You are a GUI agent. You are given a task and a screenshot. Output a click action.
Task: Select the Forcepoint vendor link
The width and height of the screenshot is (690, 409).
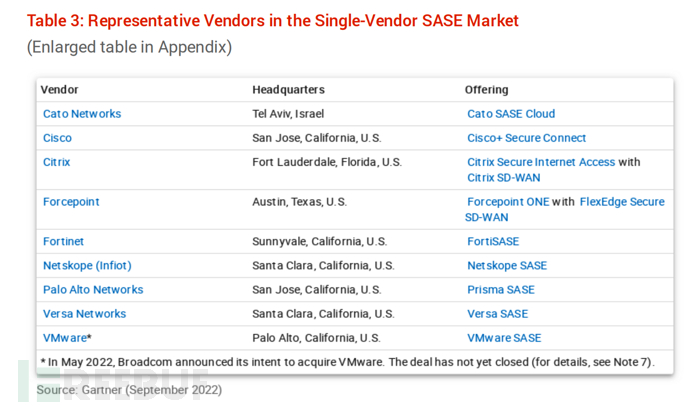71,202
